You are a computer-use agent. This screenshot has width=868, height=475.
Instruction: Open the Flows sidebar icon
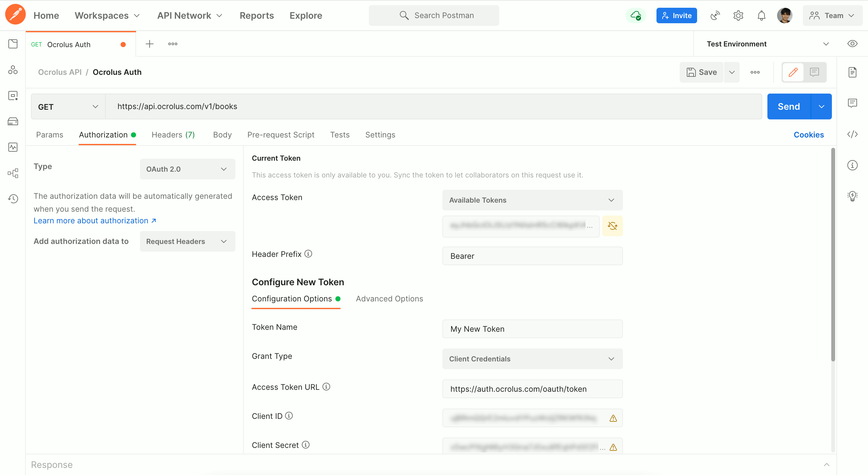[13, 173]
